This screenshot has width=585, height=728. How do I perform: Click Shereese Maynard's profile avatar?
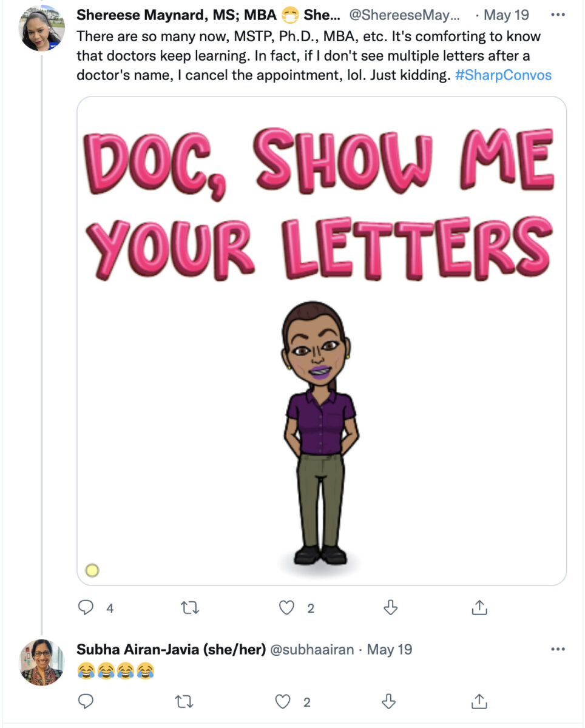(42, 28)
